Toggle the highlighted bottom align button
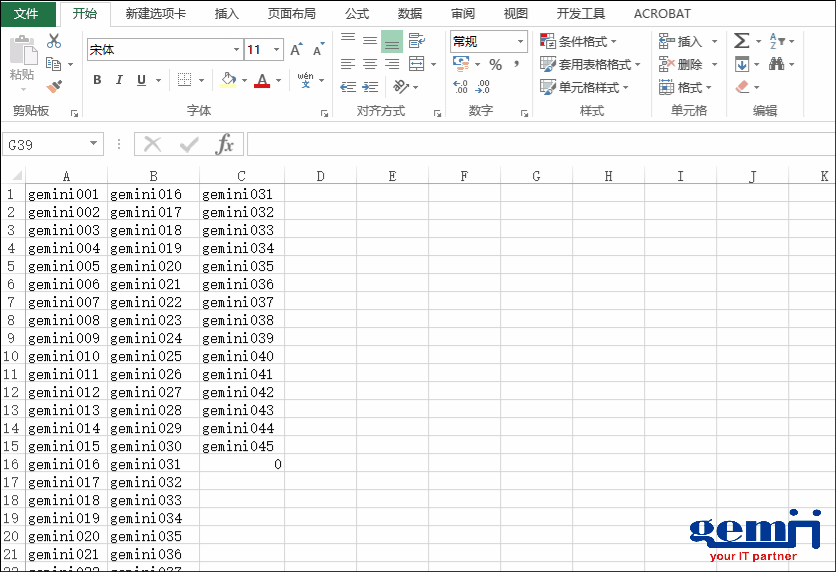Image resolution: width=836 pixels, height=572 pixels. 392,41
